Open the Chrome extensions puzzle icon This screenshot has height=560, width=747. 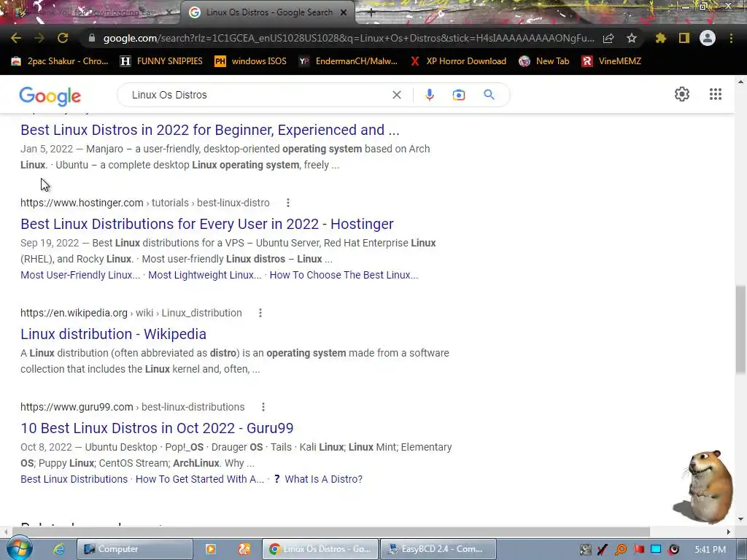click(661, 38)
